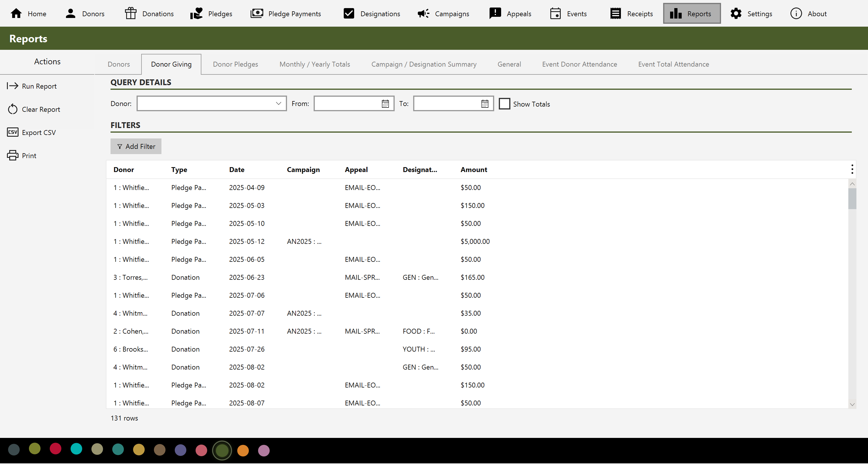This screenshot has width=868, height=466.
Task: Select the Donor Giving tab
Action: (171, 64)
